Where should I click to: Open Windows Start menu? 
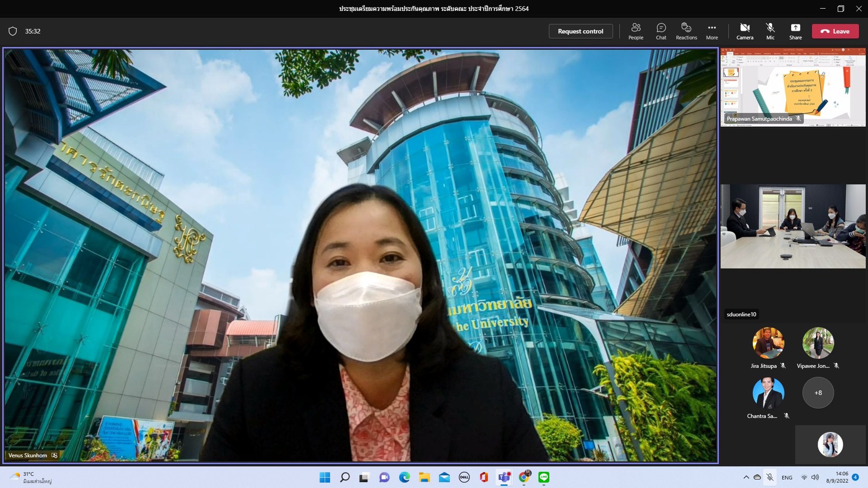[x=325, y=477]
